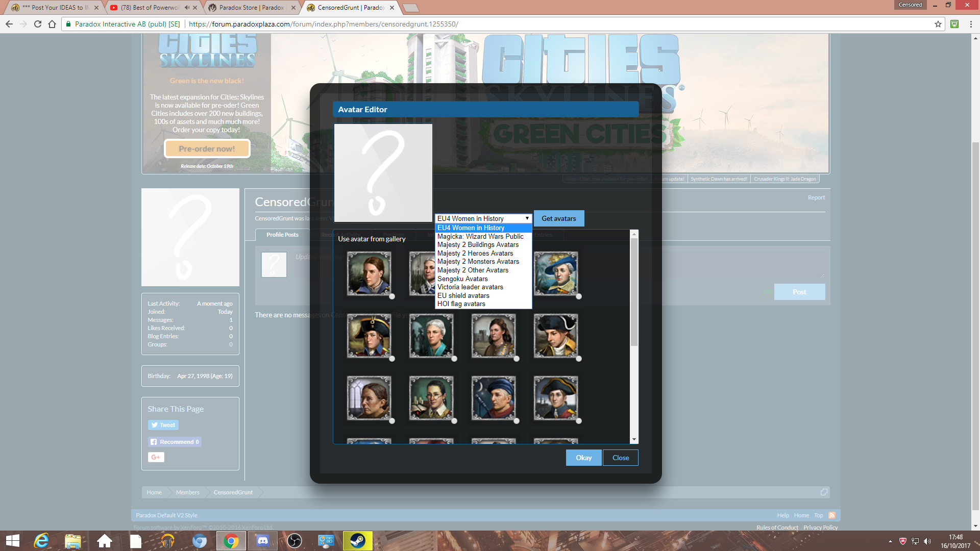Viewport: 980px width, 551px height.
Task: Switch to the Profile Posts tab
Action: (282, 235)
